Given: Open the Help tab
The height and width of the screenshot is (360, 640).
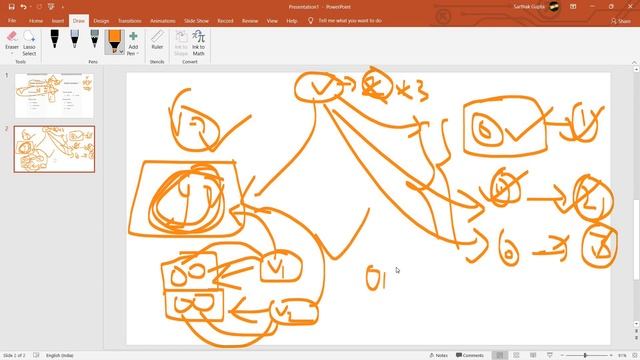Looking at the screenshot, I should [x=292, y=20].
